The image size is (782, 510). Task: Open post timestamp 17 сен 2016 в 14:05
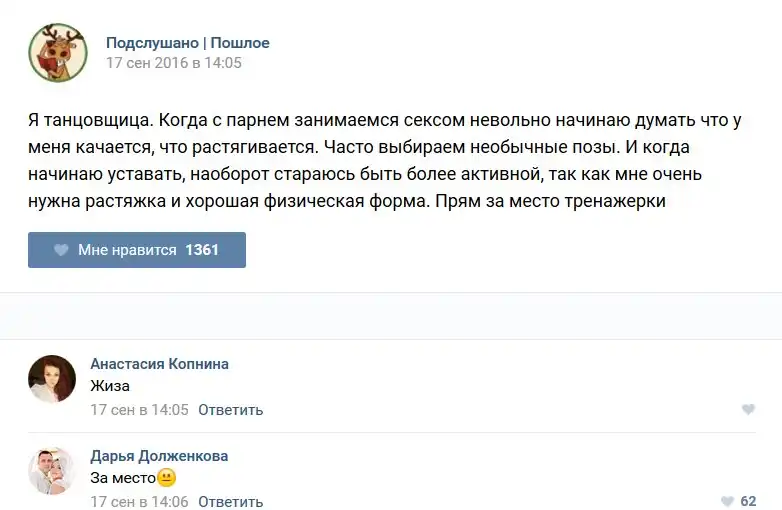pos(174,63)
